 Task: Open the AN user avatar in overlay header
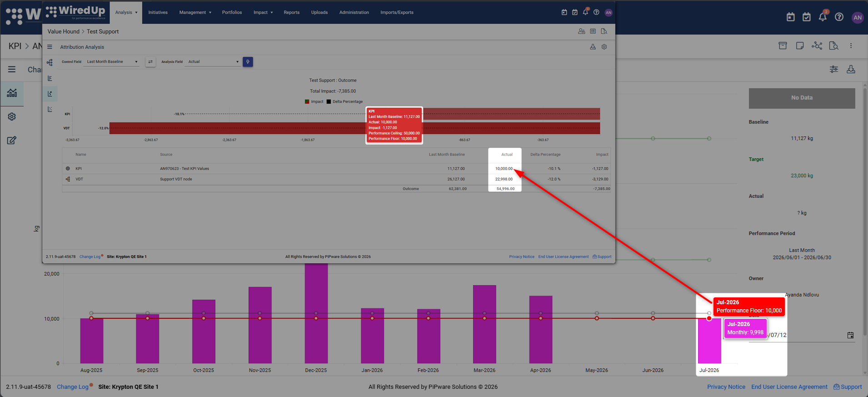point(609,12)
